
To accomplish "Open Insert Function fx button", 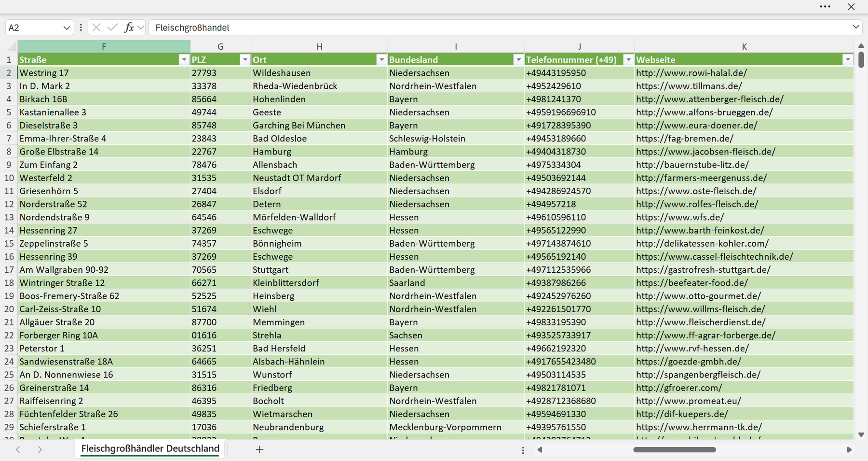I will 129,28.
